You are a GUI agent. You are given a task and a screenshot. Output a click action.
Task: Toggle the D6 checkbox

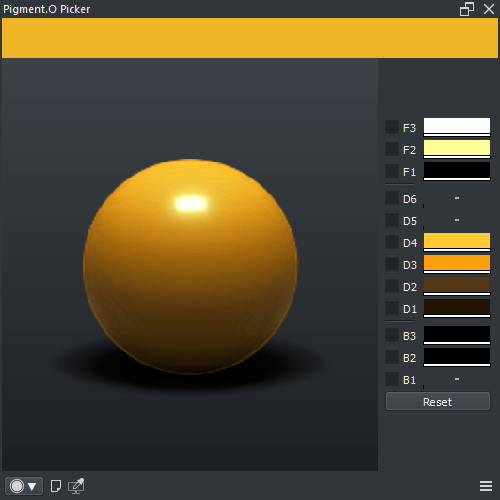pos(392,198)
